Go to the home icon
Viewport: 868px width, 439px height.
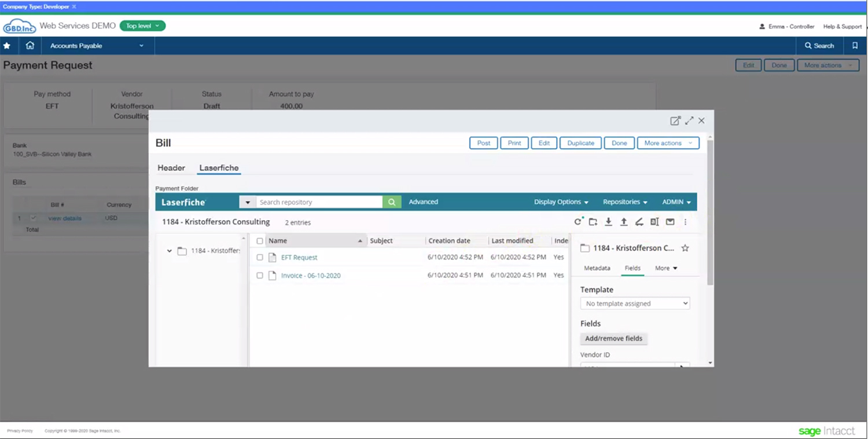(30, 46)
